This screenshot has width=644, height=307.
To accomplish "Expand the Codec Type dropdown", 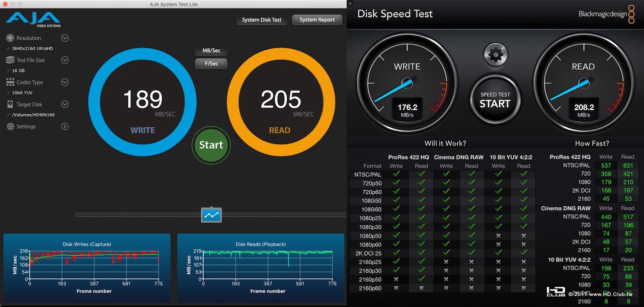I will [65, 82].
